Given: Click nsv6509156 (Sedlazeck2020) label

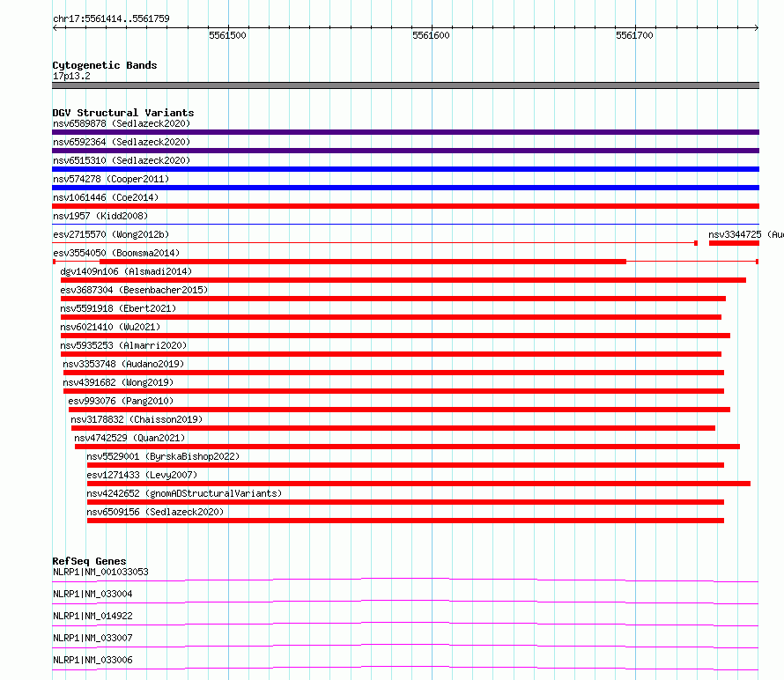Looking at the screenshot, I should pyautogui.click(x=155, y=512).
